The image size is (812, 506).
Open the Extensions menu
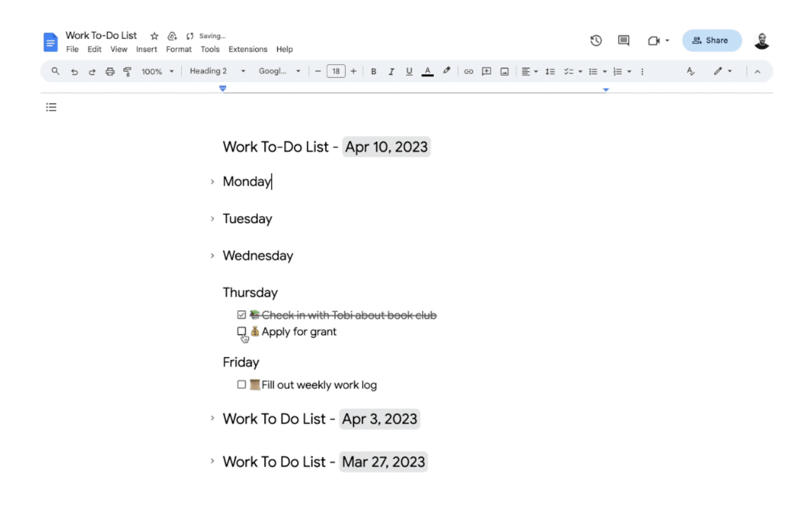(247, 49)
